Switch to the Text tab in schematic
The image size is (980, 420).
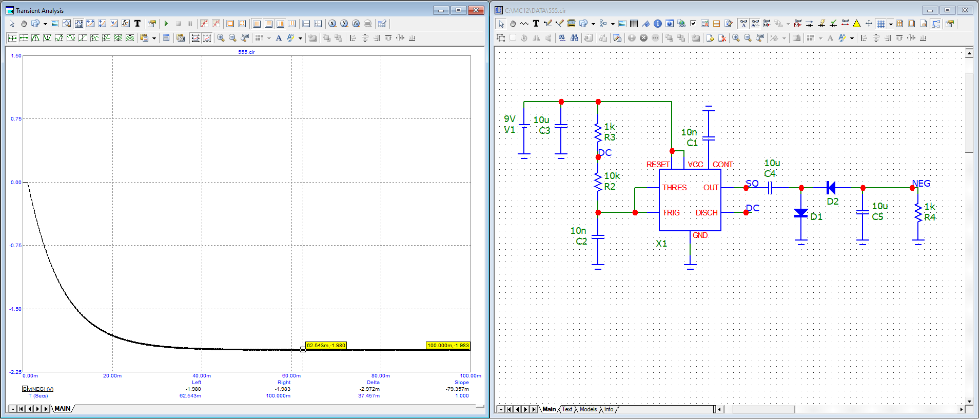(x=567, y=409)
